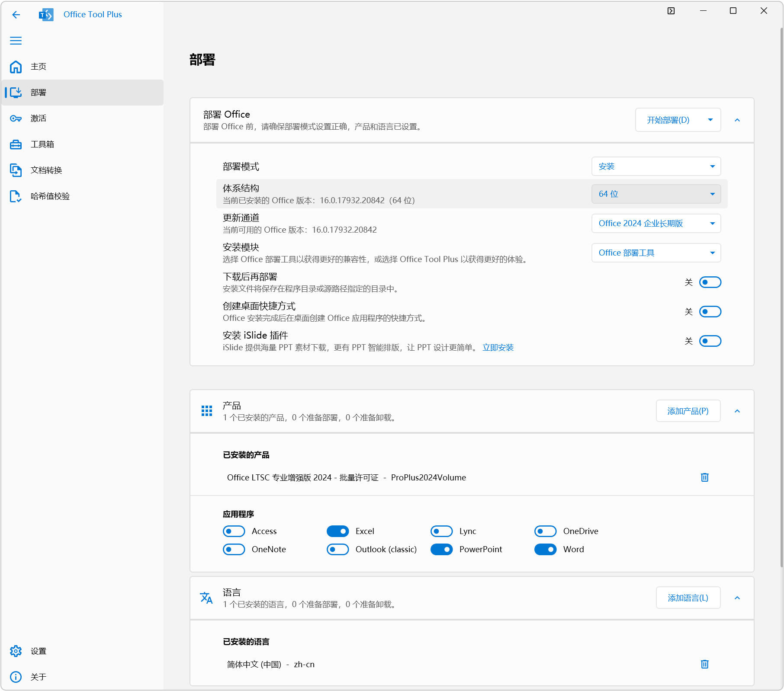Enable the OneNote application toggle
This screenshot has height=691, width=784.
tap(234, 549)
